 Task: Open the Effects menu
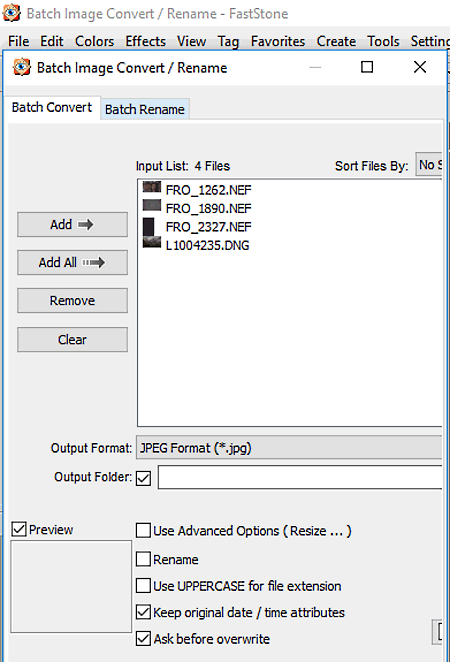(146, 41)
